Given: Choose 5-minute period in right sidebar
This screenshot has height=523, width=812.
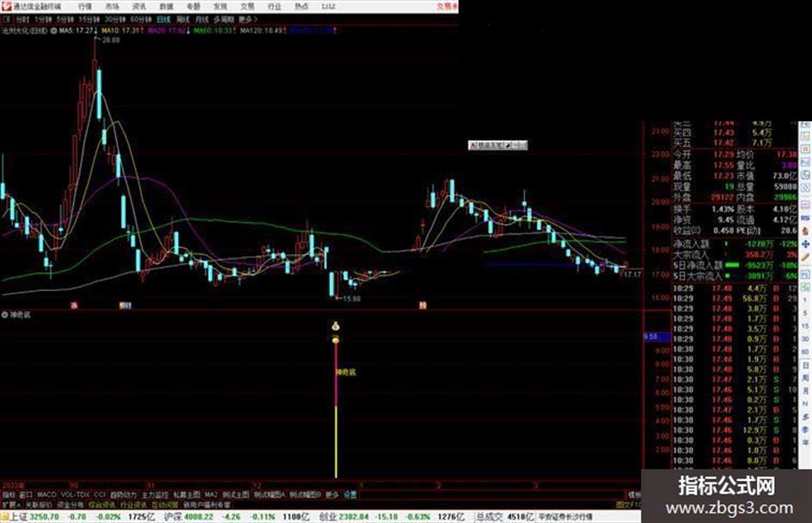Looking at the screenshot, I should click(805, 313).
